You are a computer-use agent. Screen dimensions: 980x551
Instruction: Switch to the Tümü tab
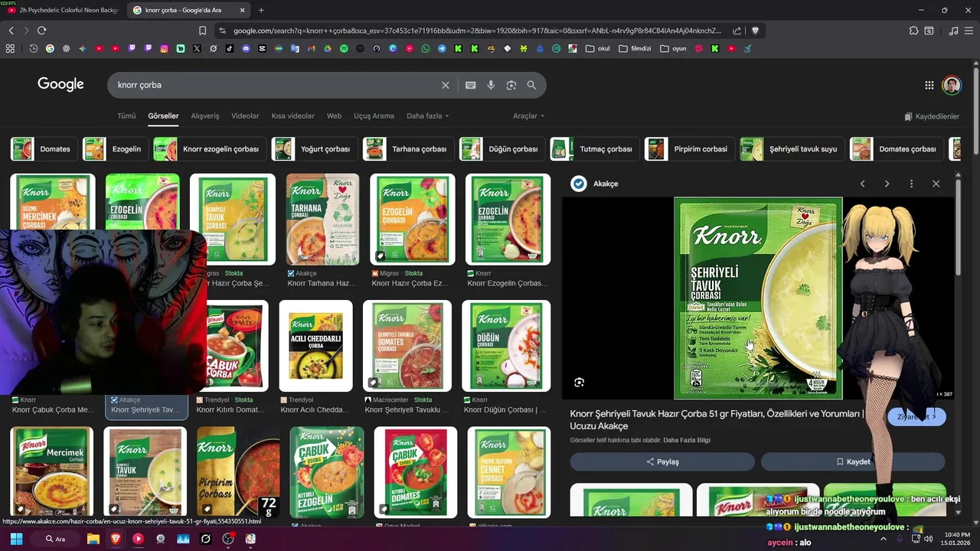click(126, 116)
